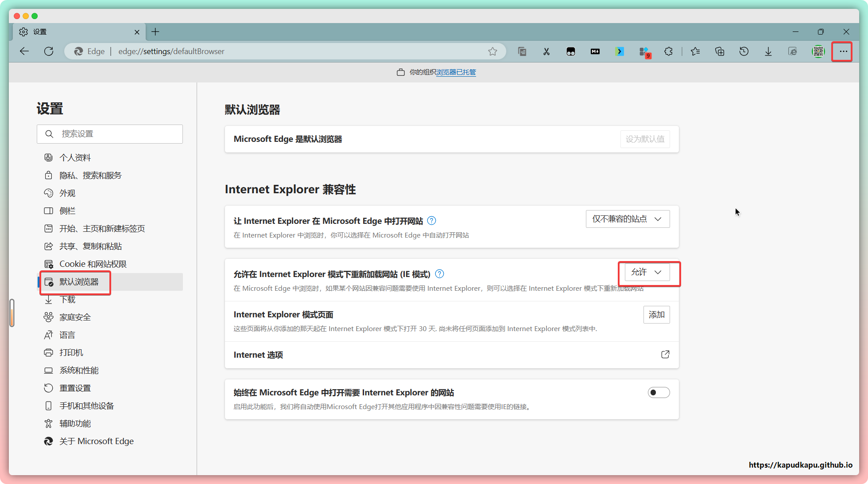This screenshot has height=484, width=868.
Task: Open browsing History icon
Action: [744, 51]
